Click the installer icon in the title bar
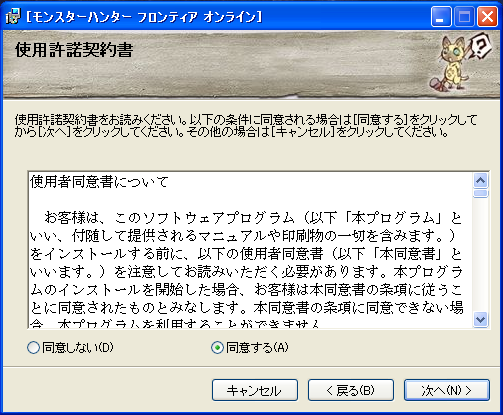The image size is (503, 415). coord(13,16)
